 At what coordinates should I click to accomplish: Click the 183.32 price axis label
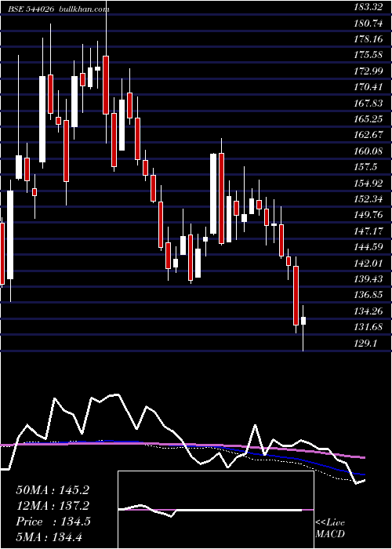click(368, 7)
